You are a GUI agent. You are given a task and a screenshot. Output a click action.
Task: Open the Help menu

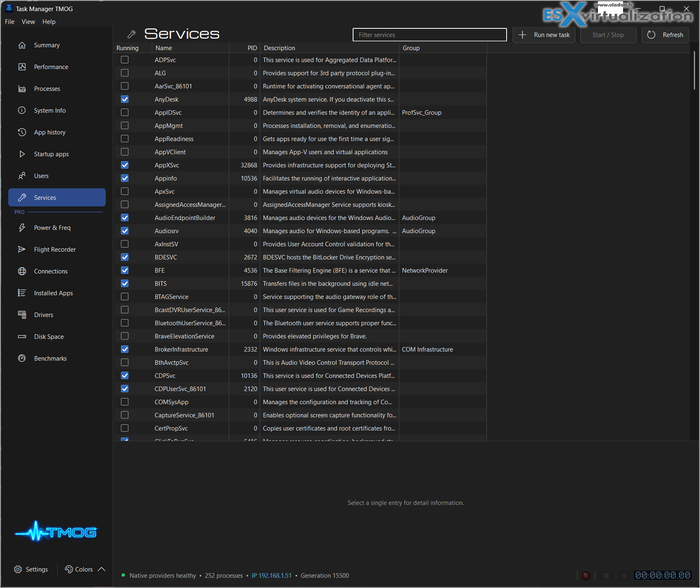pos(49,22)
